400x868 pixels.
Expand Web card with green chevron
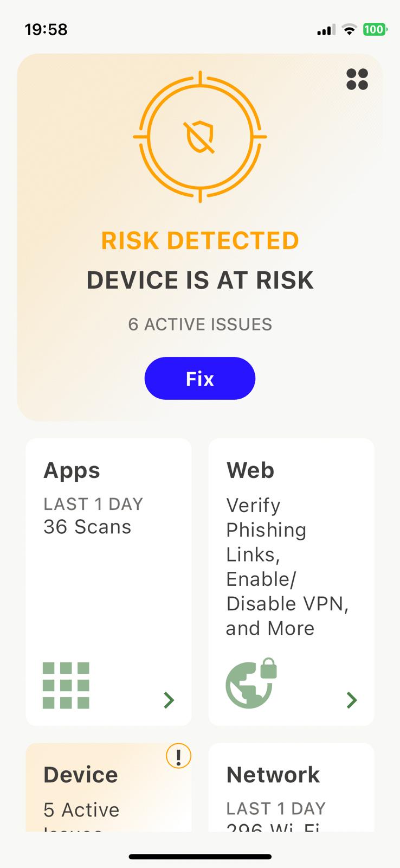tap(352, 700)
